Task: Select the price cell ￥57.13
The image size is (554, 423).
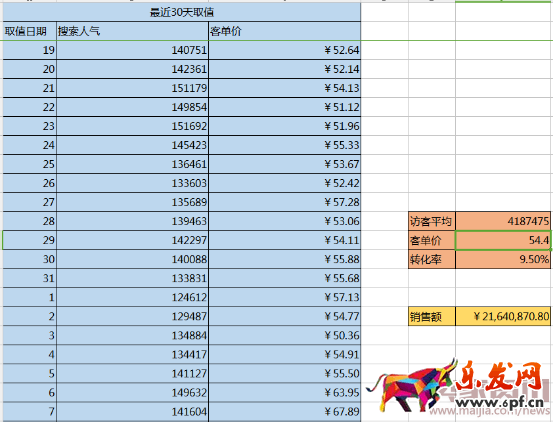Action: [x=285, y=298]
